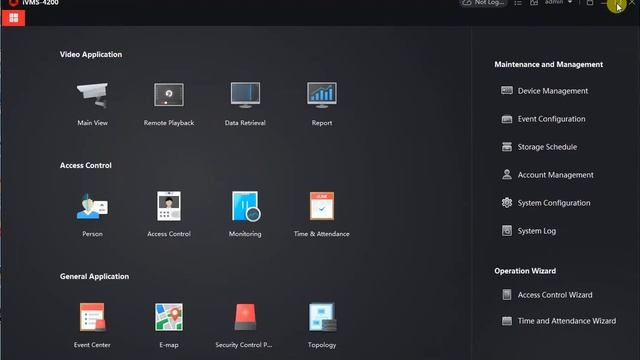Open the Event Center icon
Screen dimensions: 640x360
click(x=93, y=317)
